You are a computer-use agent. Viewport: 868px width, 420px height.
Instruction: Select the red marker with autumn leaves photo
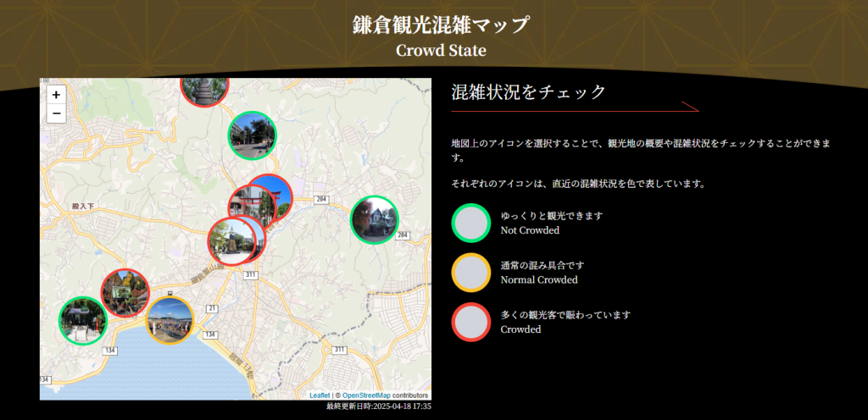click(x=125, y=291)
